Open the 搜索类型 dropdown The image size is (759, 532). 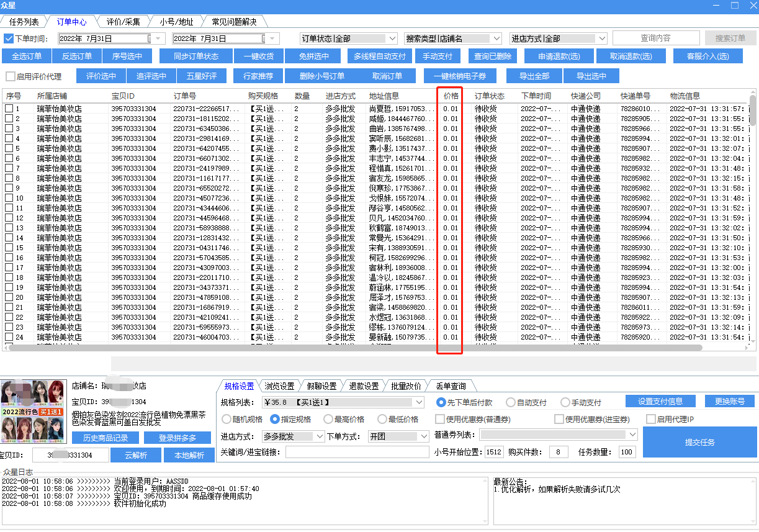(x=454, y=38)
